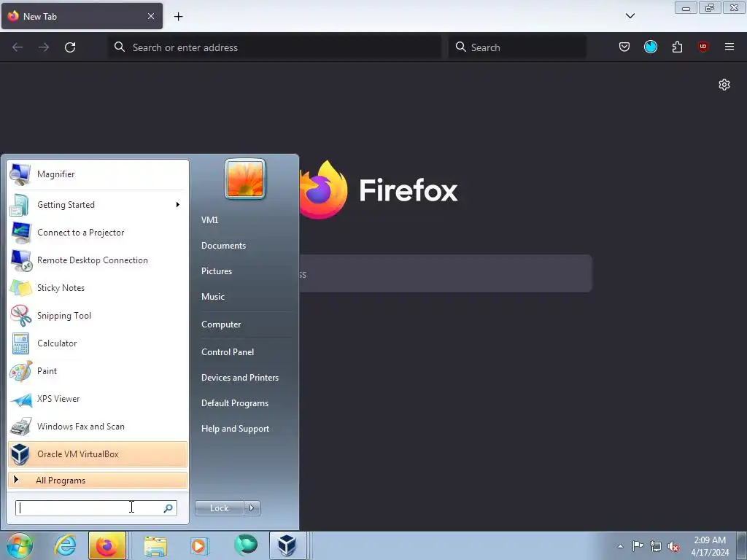Click the Lock button
This screenshot has width=747, height=560.
click(219, 508)
